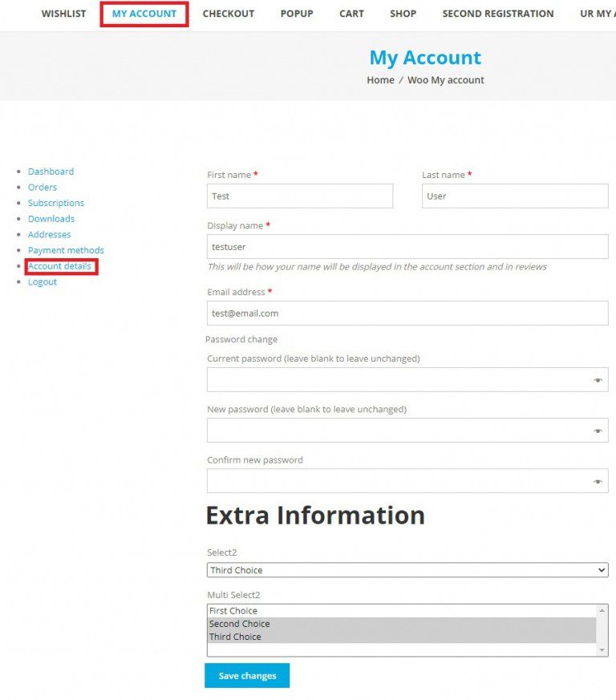Show the current password using its eye icon

[x=598, y=380]
